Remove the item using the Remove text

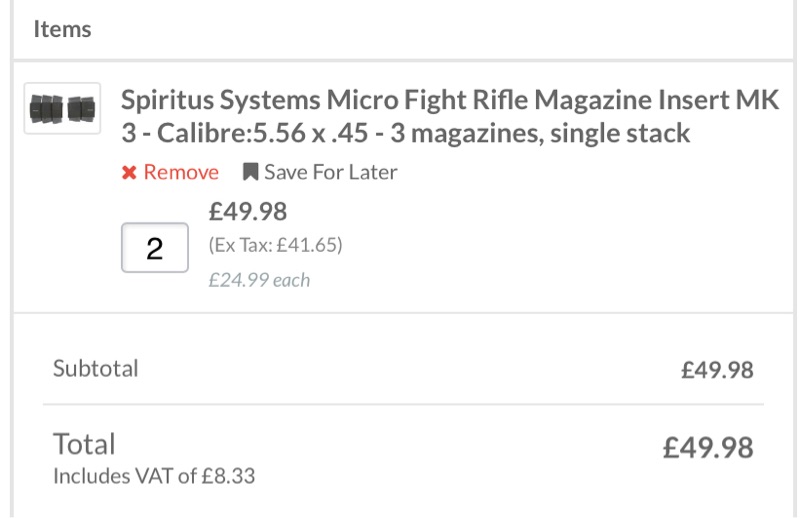coord(181,173)
